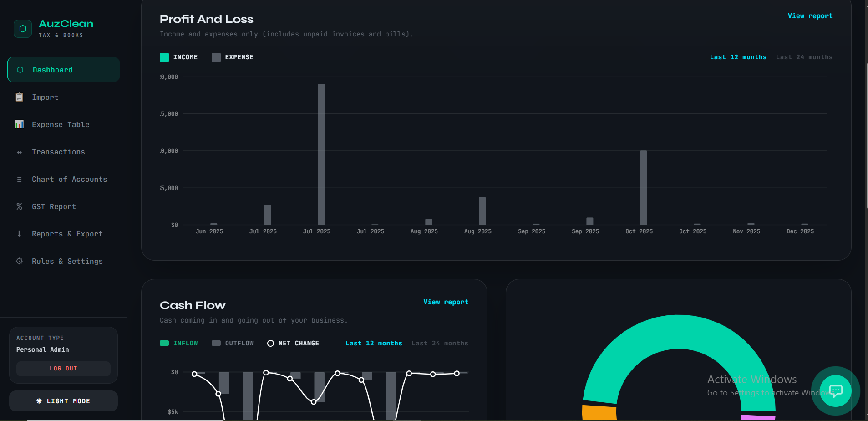The height and width of the screenshot is (421, 868).
Task: Switch to Light Mode
Action: point(63,401)
